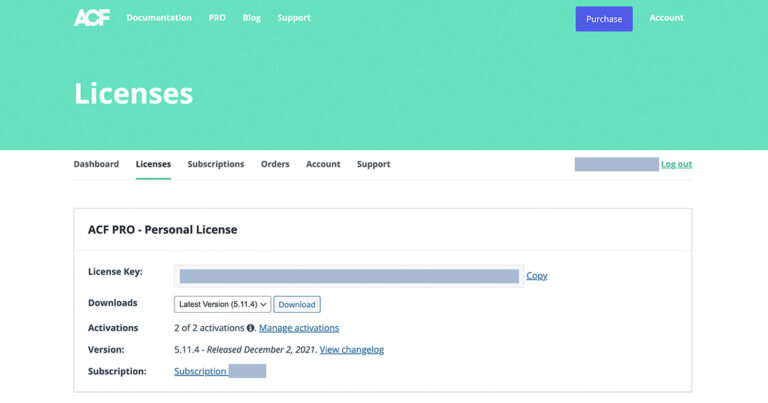Click the ACF logo in header
The height and width of the screenshot is (403, 768).
pyautogui.click(x=91, y=18)
